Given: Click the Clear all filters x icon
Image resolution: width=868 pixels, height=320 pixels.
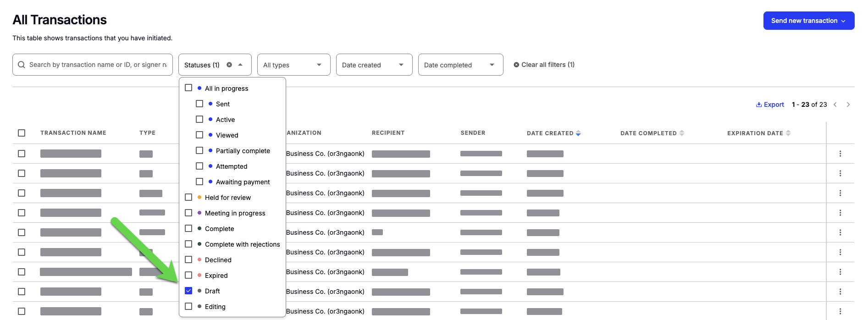Looking at the screenshot, I should coord(516,65).
